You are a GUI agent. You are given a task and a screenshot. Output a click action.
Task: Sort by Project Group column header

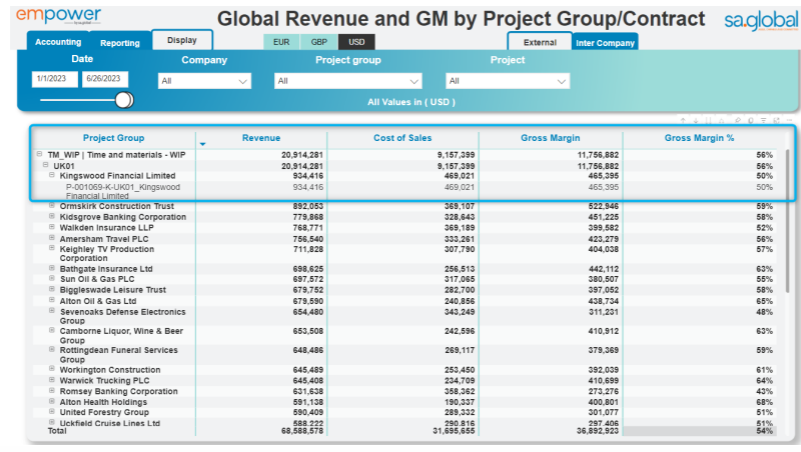[113, 138]
